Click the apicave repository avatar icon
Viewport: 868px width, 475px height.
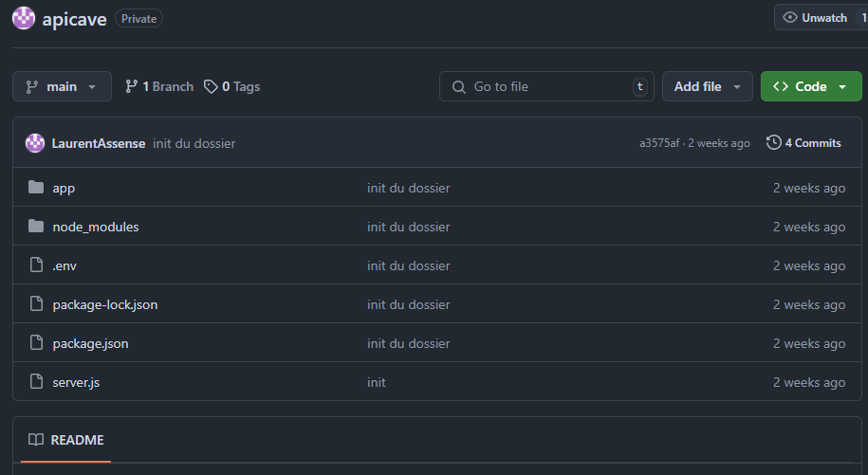pyautogui.click(x=24, y=18)
